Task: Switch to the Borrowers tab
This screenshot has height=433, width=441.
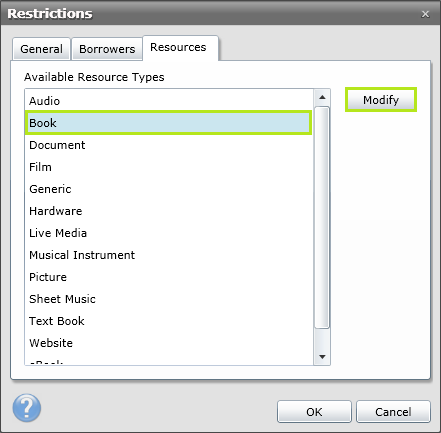Action: coord(107,49)
